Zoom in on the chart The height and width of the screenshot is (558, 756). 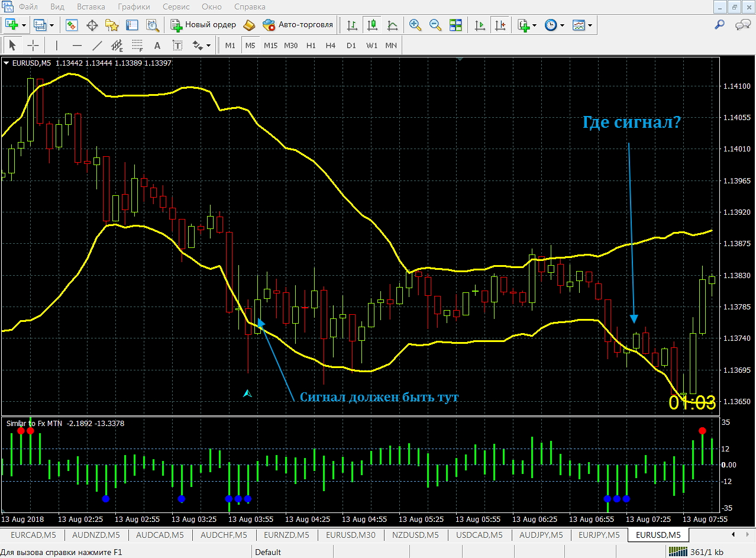tap(415, 25)
